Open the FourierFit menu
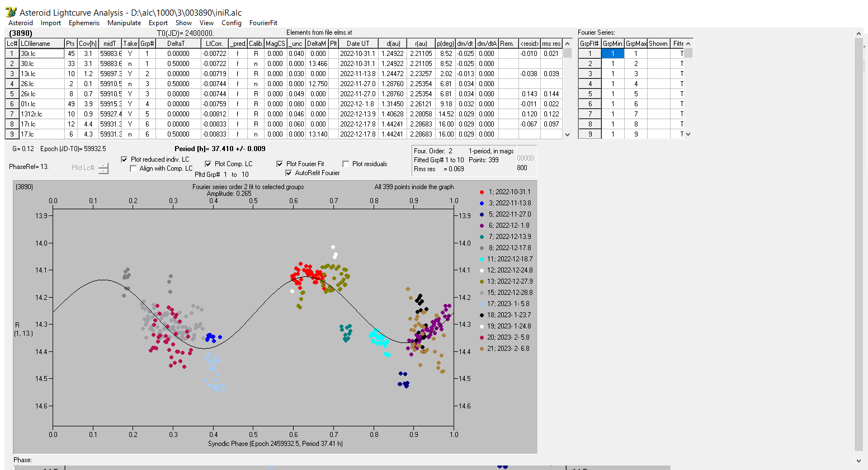 tap(263, 23)
